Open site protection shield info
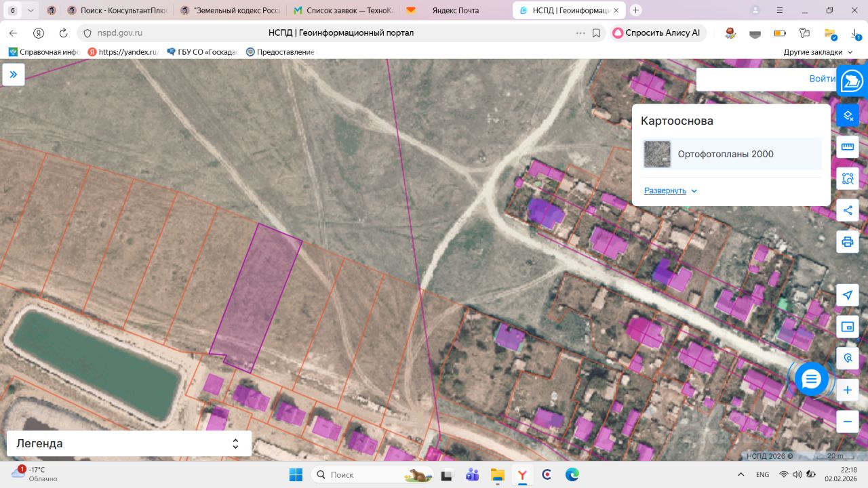Screen dimensions: 868x488 coord(87,33)
